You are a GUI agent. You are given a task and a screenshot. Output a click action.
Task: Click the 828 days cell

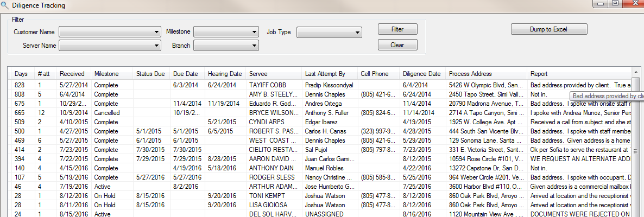(x=22, y=85)
